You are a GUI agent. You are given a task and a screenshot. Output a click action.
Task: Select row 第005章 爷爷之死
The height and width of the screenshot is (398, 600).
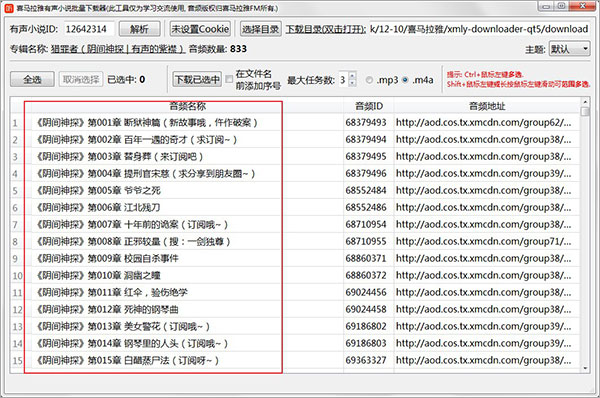pos(188,191)
